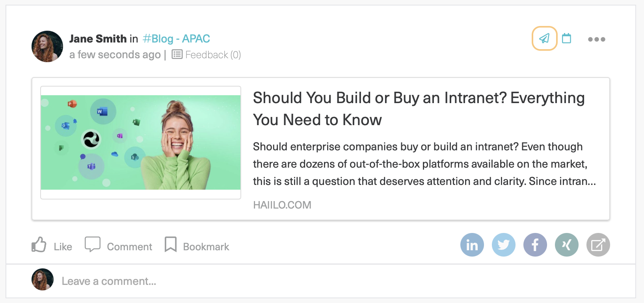Open the calendar schedule icon
The width and height of the screenshot is (644, 303).
(566, 38)
